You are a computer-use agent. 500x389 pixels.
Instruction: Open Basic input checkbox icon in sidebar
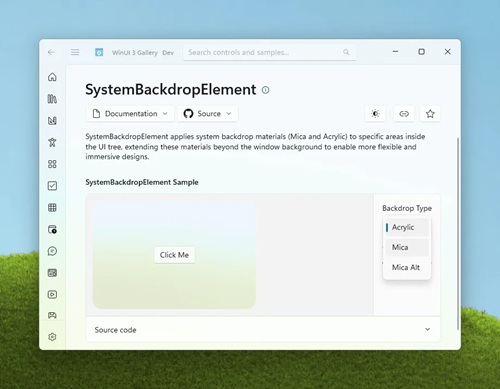[52, 186]
